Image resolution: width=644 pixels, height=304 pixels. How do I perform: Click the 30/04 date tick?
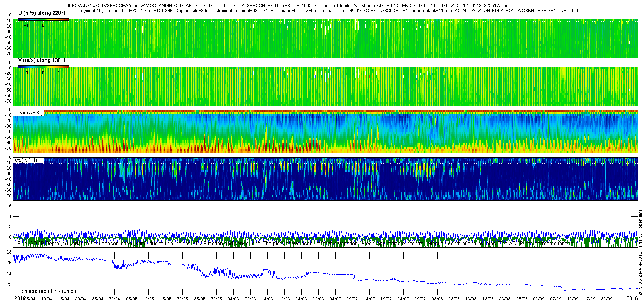click(x=114, y=299)
